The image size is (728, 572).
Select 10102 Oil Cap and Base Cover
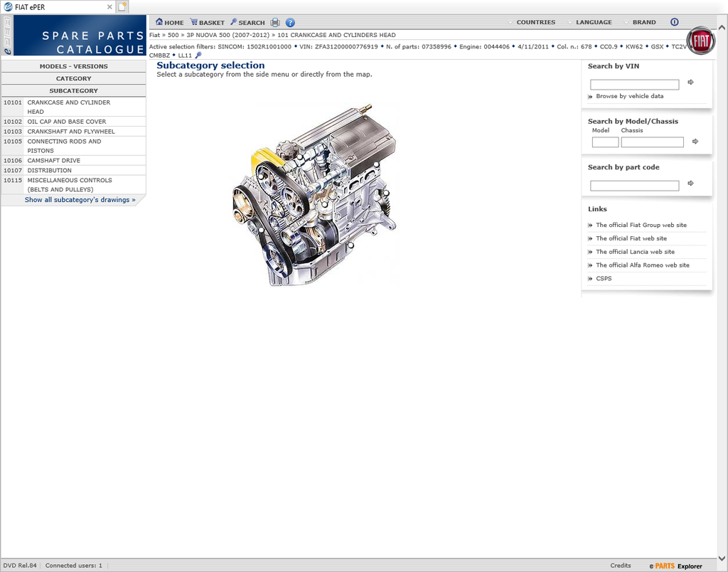coord(73,121)
